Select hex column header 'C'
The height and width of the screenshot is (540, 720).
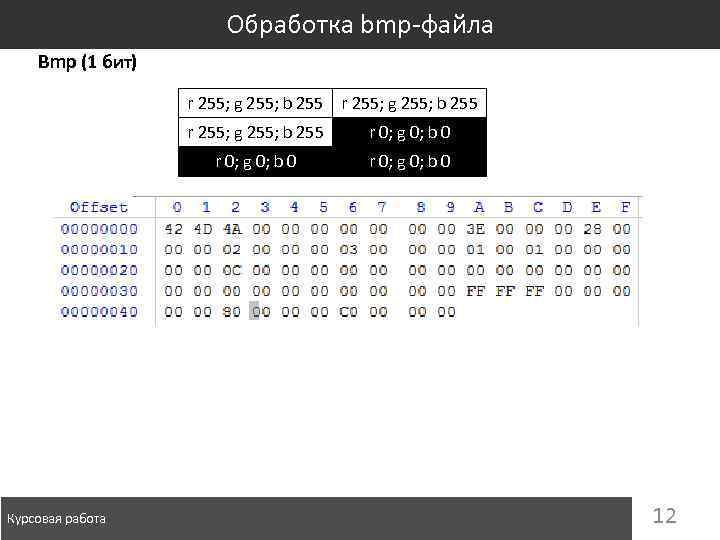click(x=538, y=208)
